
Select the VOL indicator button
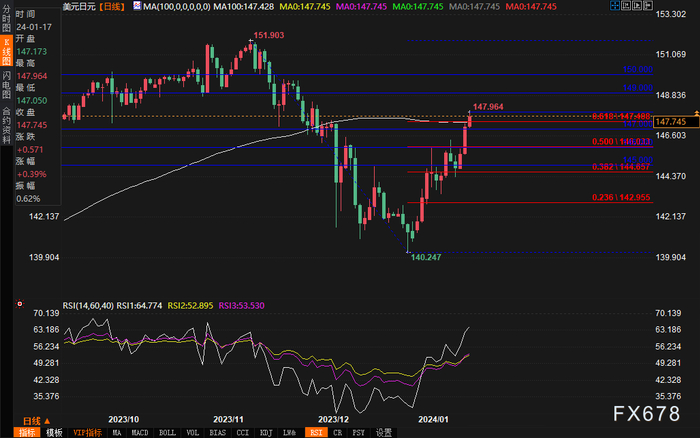tap(192, 433)
